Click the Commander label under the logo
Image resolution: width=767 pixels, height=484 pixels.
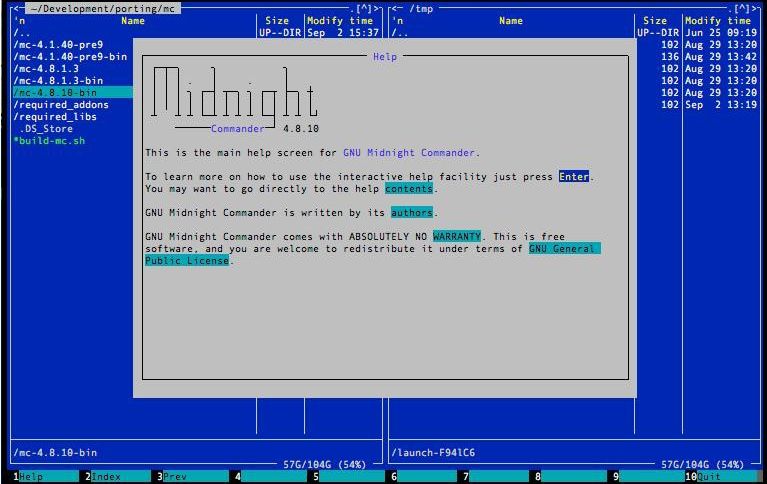tap(237, 129)
